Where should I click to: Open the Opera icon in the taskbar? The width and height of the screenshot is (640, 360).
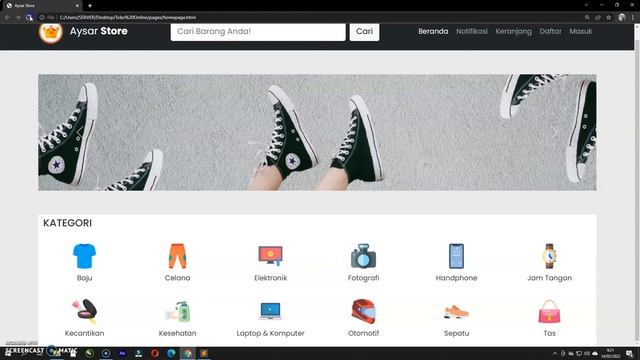[x=155, y=353]
